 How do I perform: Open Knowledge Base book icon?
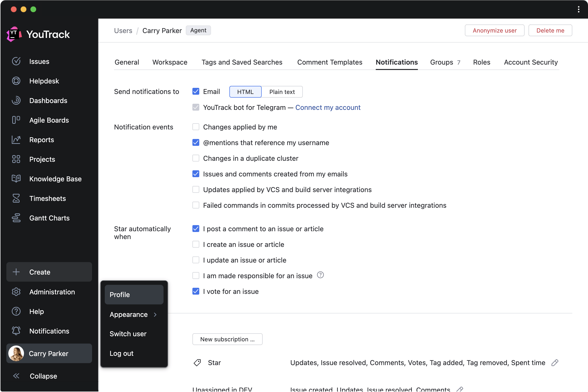(16, 179)
